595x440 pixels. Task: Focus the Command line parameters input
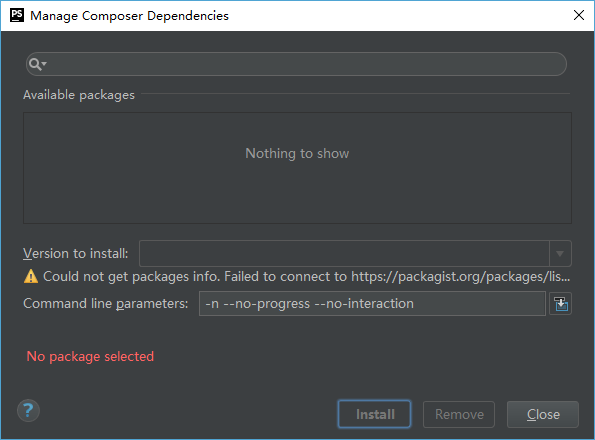(372, 303)
